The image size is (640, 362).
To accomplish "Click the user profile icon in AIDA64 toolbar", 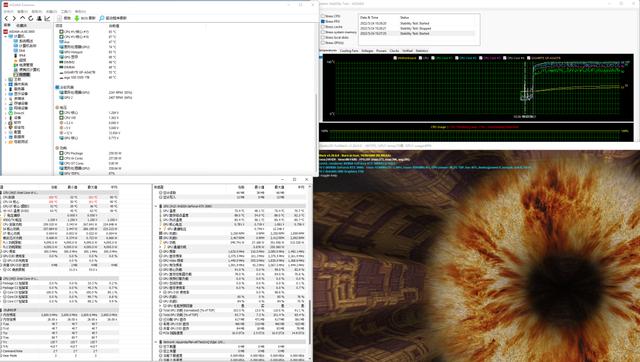I will click(39, 18).
